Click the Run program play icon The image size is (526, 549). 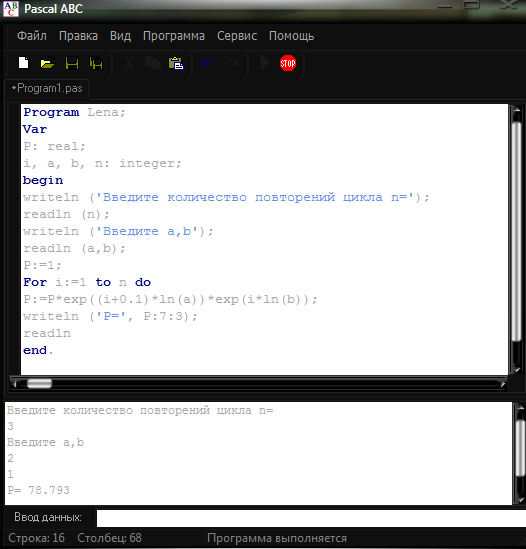[265, 63]
